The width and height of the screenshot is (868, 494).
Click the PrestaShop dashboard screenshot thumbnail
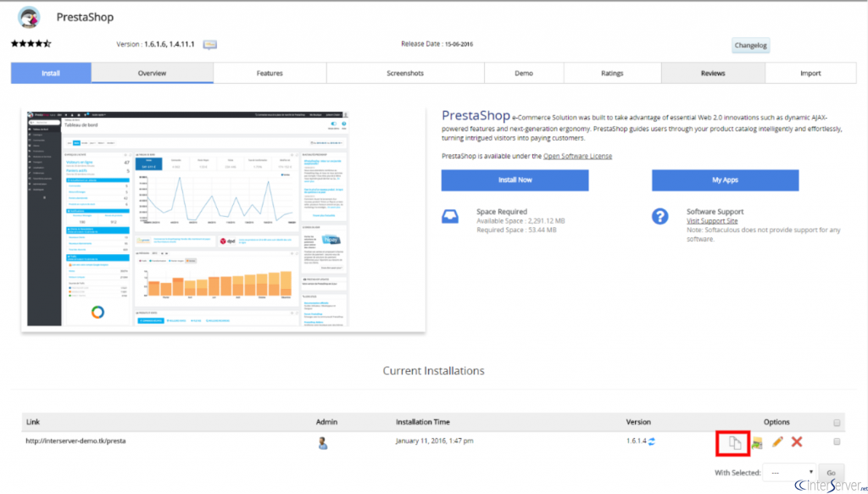pyautogui.click(x=188, y=219)
